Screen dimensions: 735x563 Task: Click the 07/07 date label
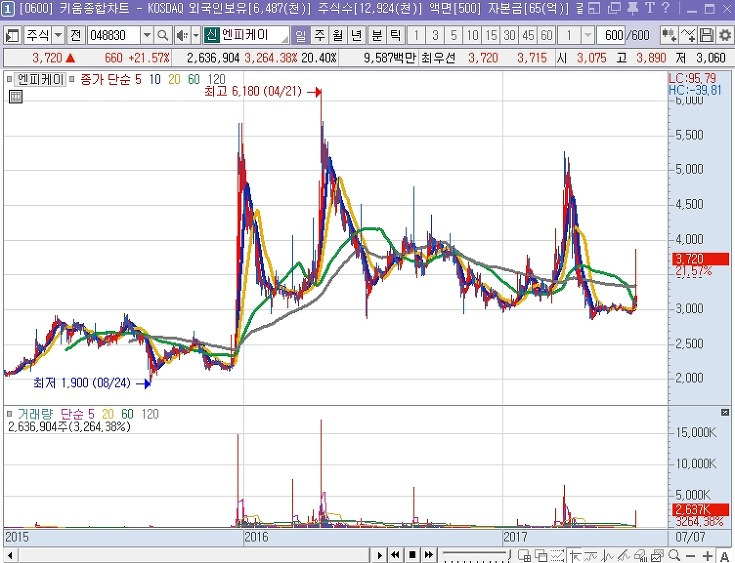690,537
